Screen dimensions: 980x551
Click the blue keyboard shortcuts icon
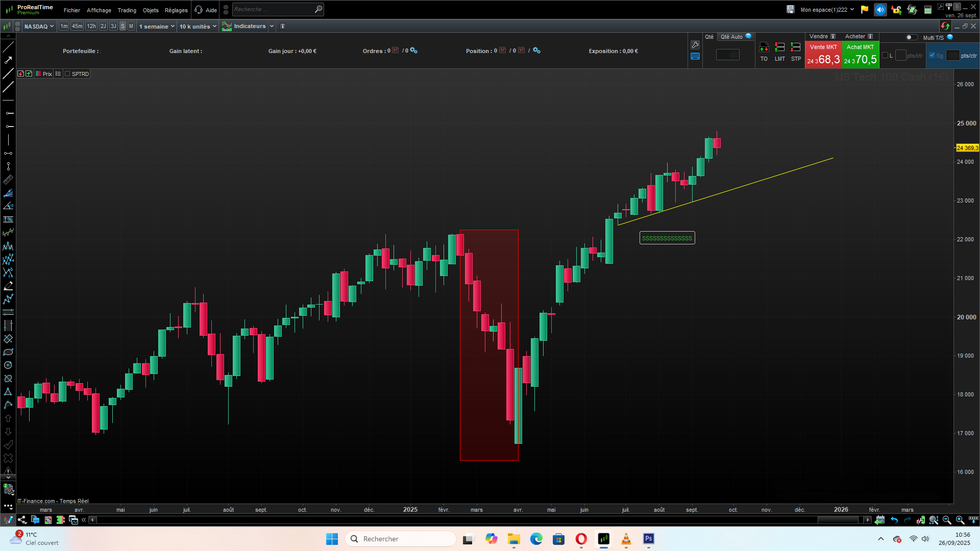pos(695,57)
